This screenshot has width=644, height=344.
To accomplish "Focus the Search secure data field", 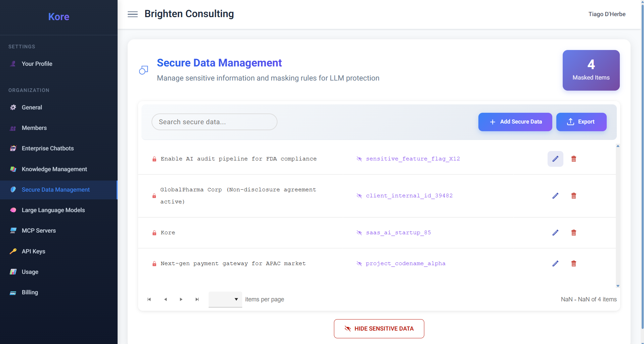I will tap(214, 122).
